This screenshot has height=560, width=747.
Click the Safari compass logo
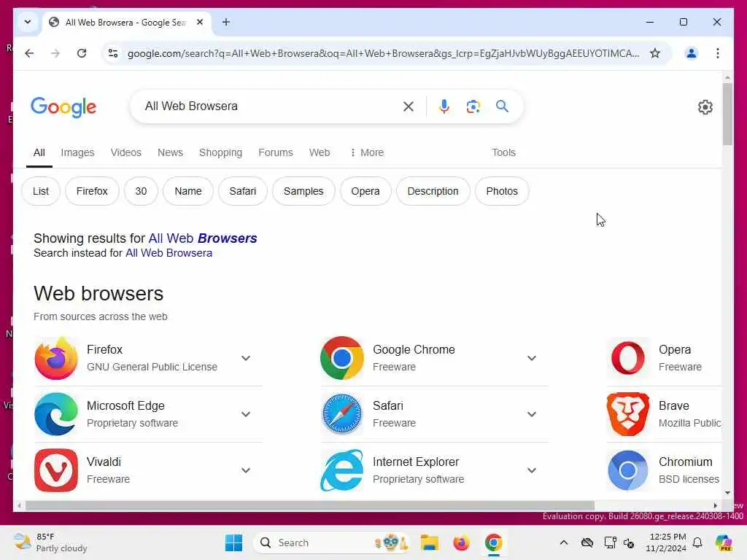(342, 414)
